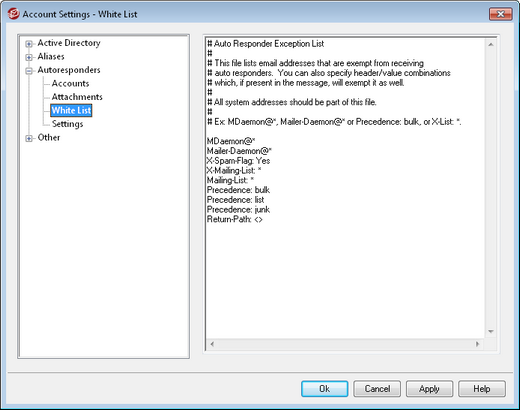Viewport: 520px width, 410px height.
Task: Apply the white list changes
Action: point(429,389)
